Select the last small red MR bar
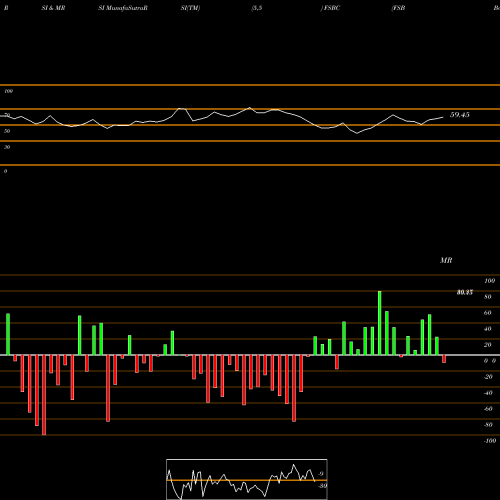Image resolution: width=500 pixels, height=500 pixels. (x=444, y=359)
